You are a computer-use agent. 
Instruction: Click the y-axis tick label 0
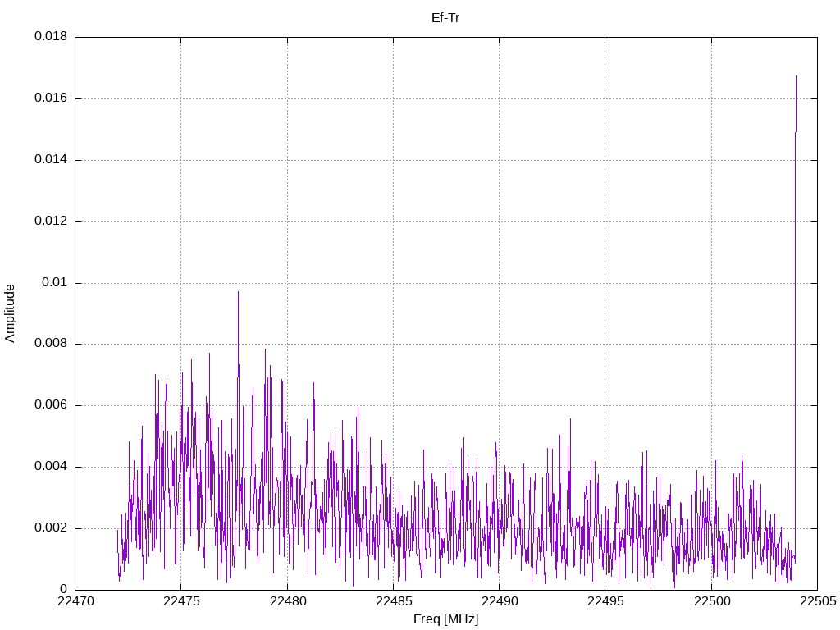64,589
